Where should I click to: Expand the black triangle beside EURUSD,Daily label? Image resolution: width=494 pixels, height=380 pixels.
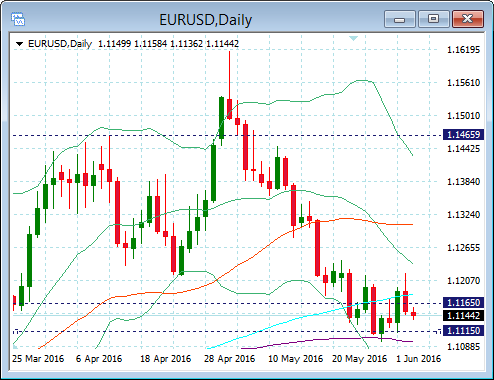point(20,44)
